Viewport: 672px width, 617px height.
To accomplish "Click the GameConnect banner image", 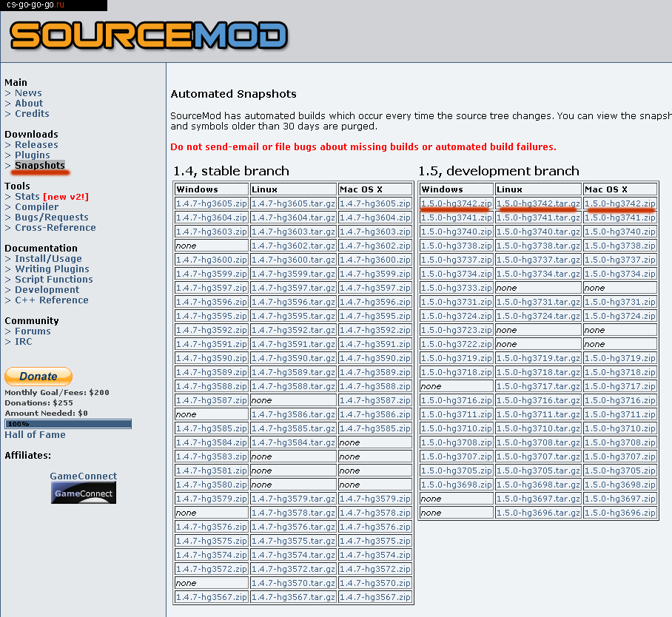I will click(x=84, y=493).
